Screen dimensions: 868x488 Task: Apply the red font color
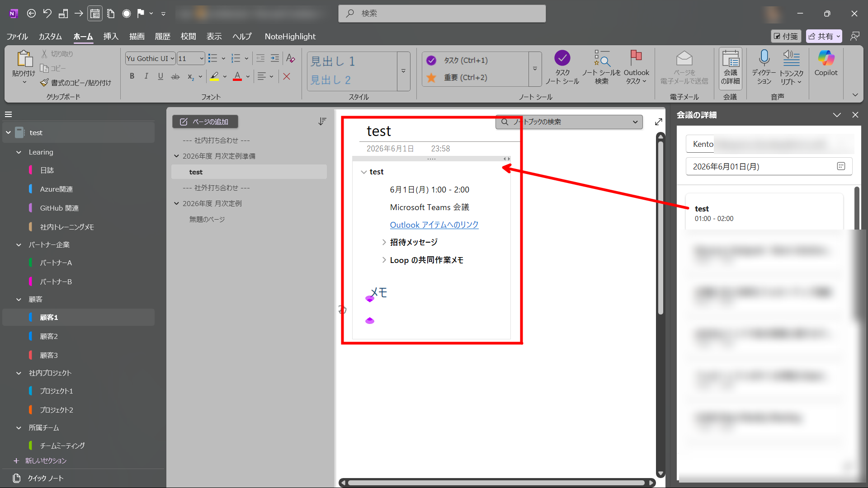237,76
